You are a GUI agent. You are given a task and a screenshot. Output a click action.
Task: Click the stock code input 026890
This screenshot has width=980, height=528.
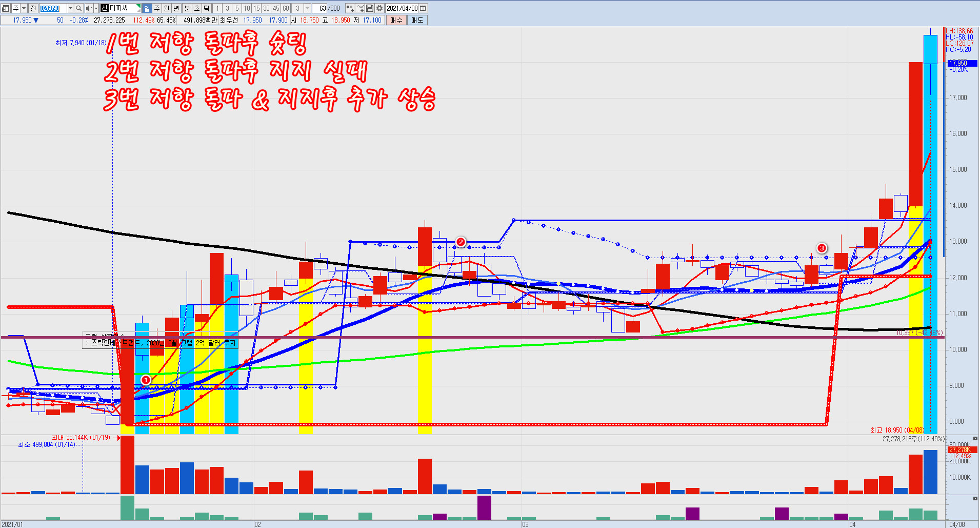coord(53,8)
